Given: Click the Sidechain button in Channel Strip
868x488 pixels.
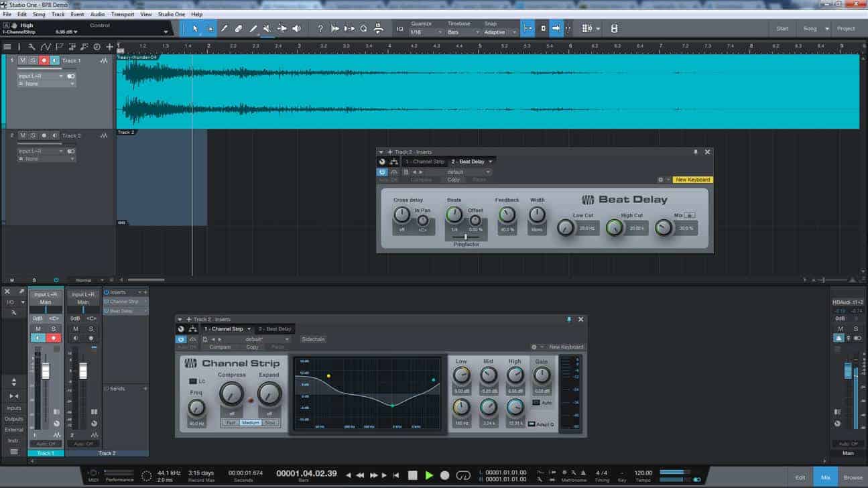Looking at the screenshot, I should tap(312, 339).
